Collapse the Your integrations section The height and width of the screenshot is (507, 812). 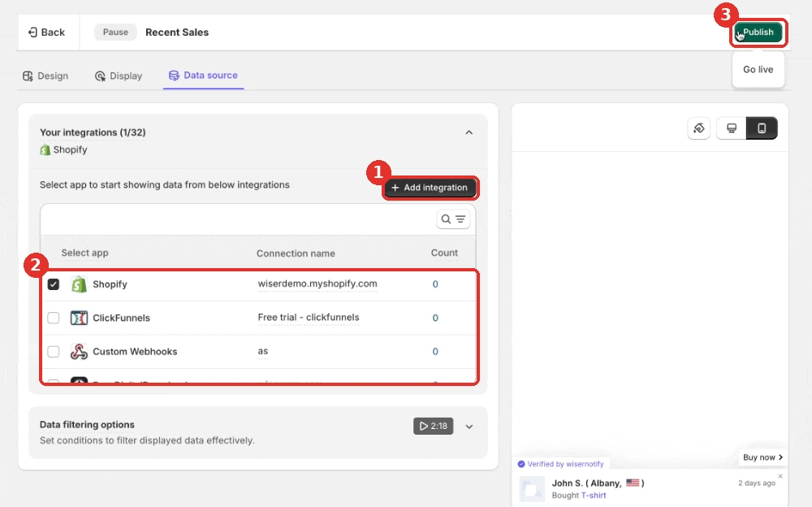pyautogui.click(x=469, y=132)
